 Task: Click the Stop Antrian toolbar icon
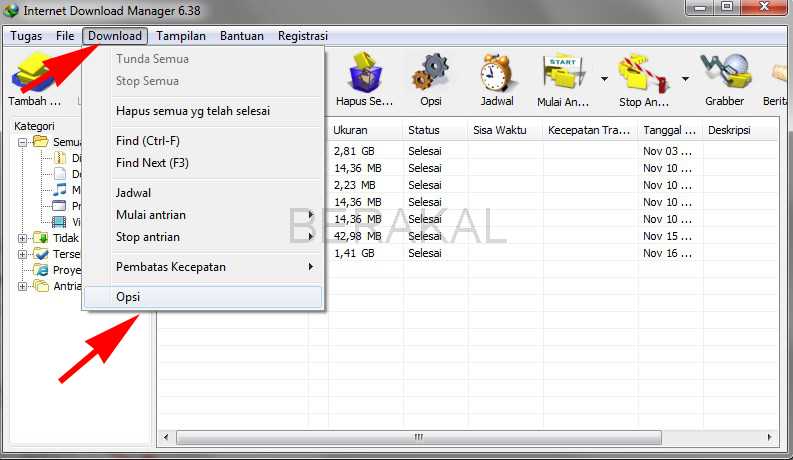(645, 78)
